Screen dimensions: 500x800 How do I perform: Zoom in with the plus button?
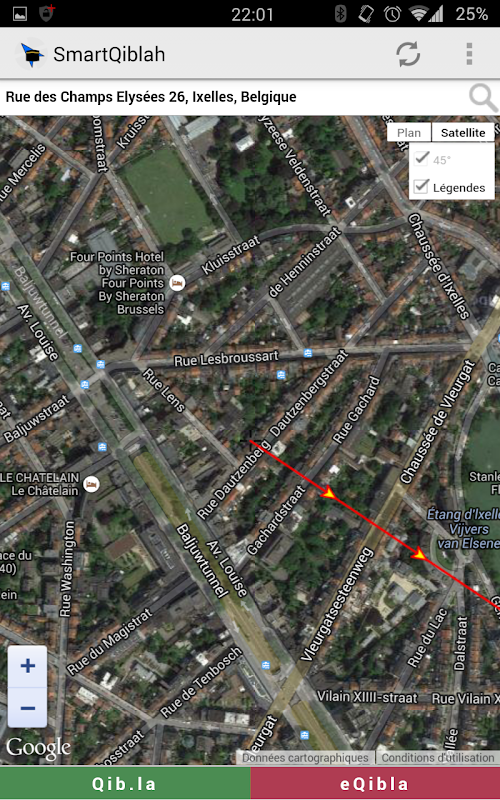(x=28, y=666)
